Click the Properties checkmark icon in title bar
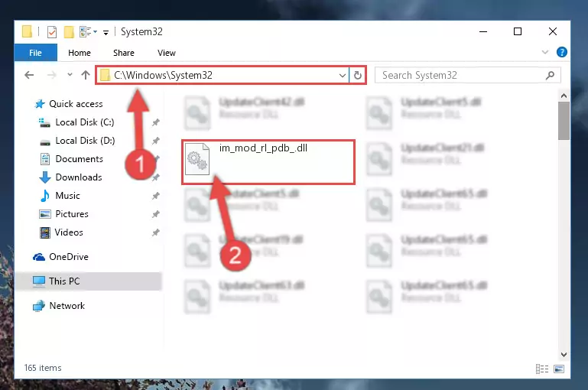Image resolution: width=588 pixels, height=390 pixels. [52, 32]
